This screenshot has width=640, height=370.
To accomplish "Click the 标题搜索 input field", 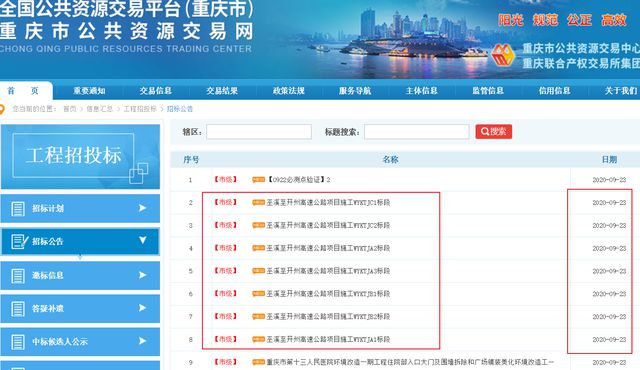I will (417, 132).
